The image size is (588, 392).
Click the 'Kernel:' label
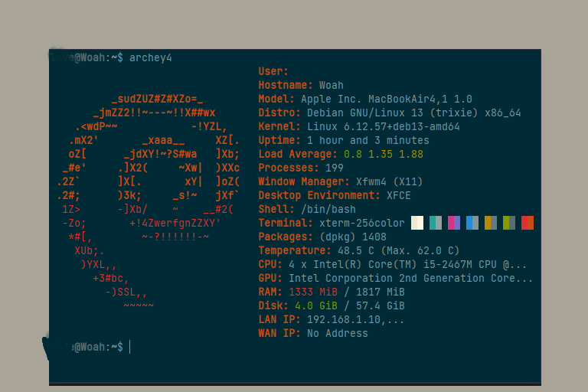coord(279,127)
